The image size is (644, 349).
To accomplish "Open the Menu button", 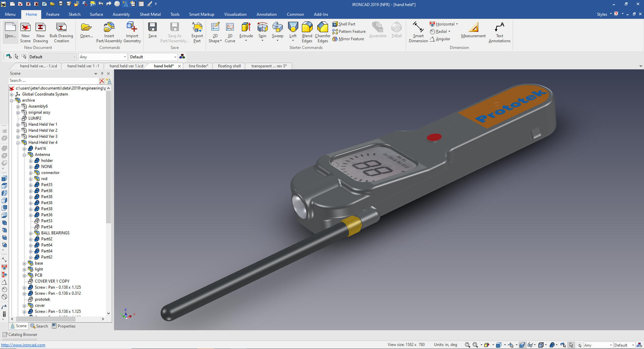I will 10,14.
